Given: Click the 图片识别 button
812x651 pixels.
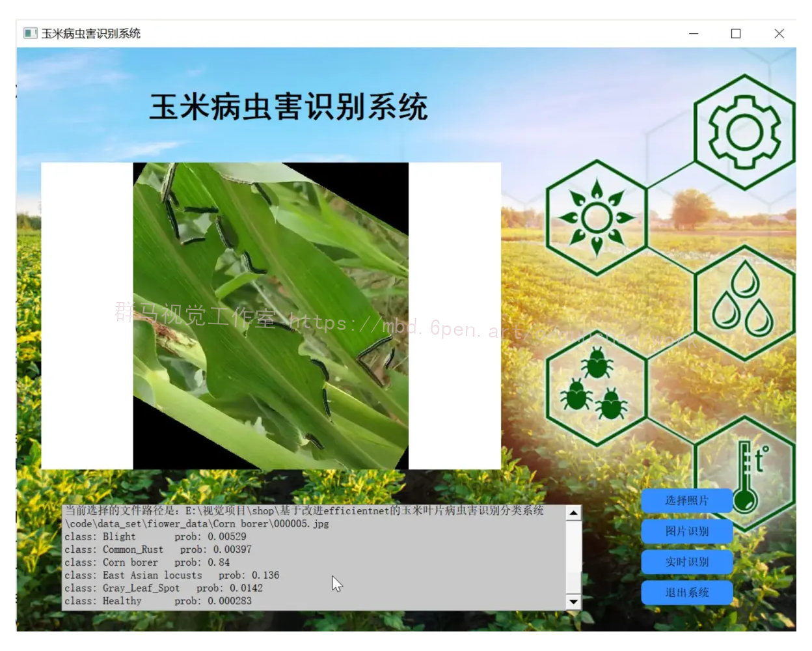Looking at the screenshot, I should 687,531.
